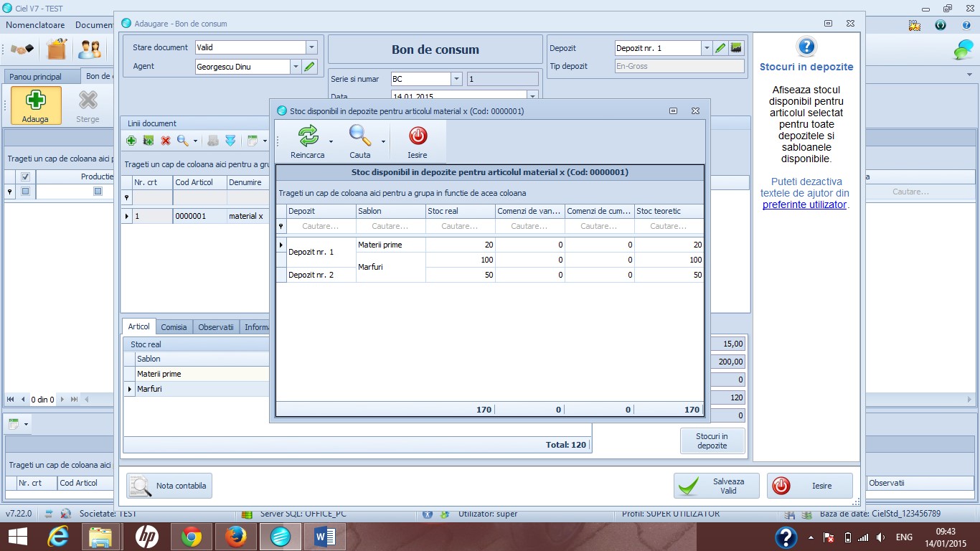The image size is (980, 551).
Task: Click the go-to-last-record navigator arrow
Action: pyautogui.click(x=74, y=399)
